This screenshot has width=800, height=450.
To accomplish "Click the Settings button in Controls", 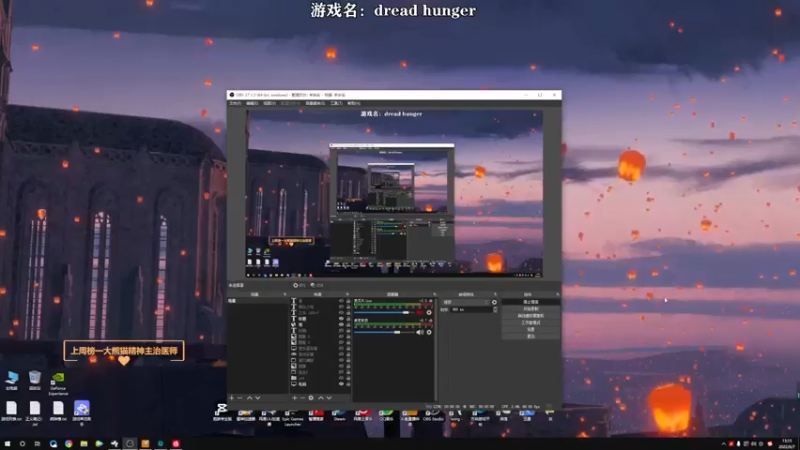I will pyautogui.click(x=531, y=330).
